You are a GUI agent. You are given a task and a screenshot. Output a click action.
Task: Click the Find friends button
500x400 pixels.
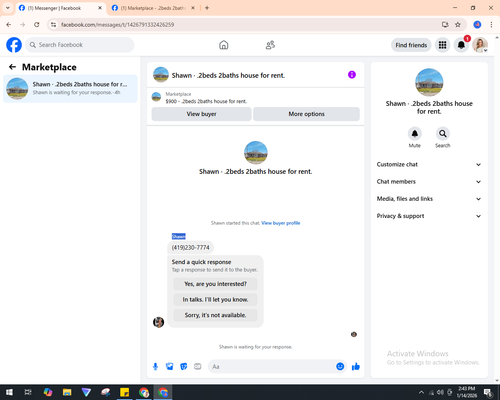411,45
